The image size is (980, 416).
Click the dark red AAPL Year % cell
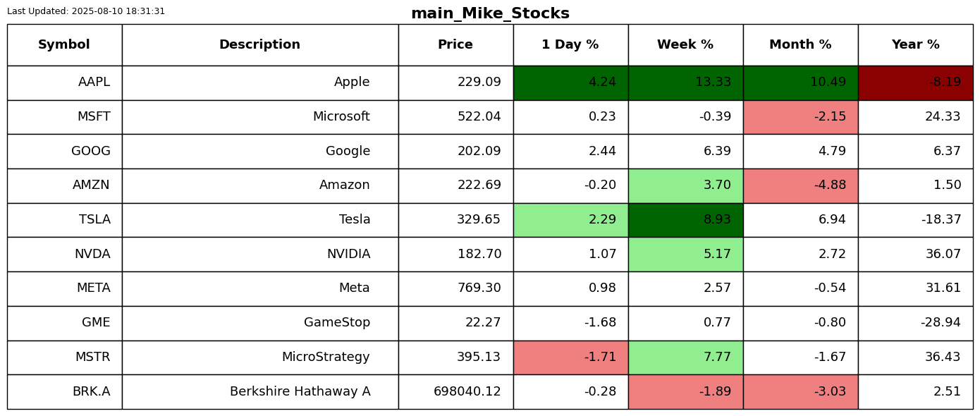pos(915,82)
